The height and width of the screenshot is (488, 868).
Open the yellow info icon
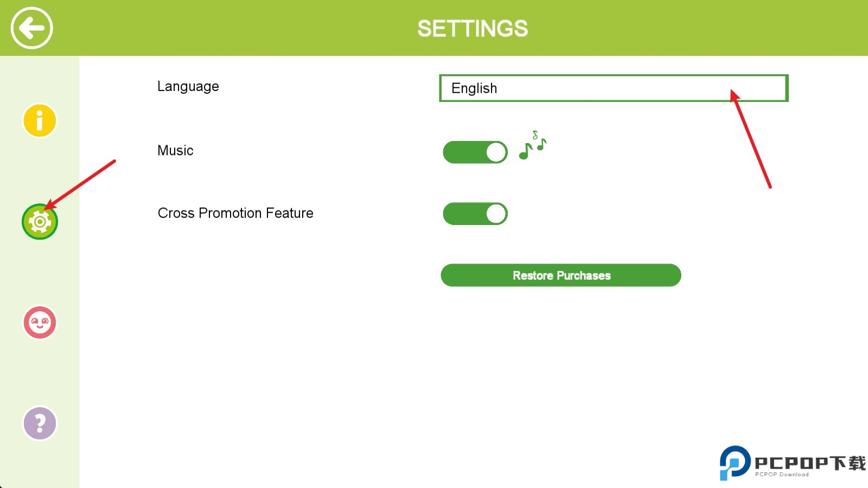40,120
